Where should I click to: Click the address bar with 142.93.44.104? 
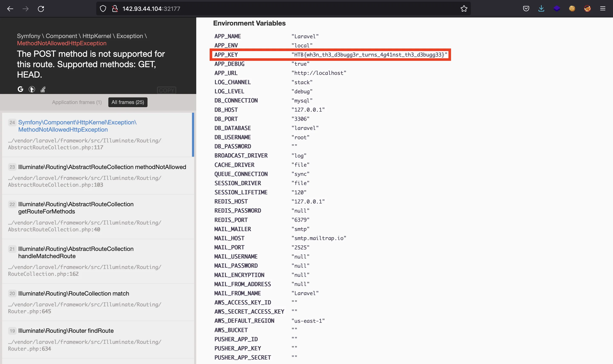pos(283,9)
